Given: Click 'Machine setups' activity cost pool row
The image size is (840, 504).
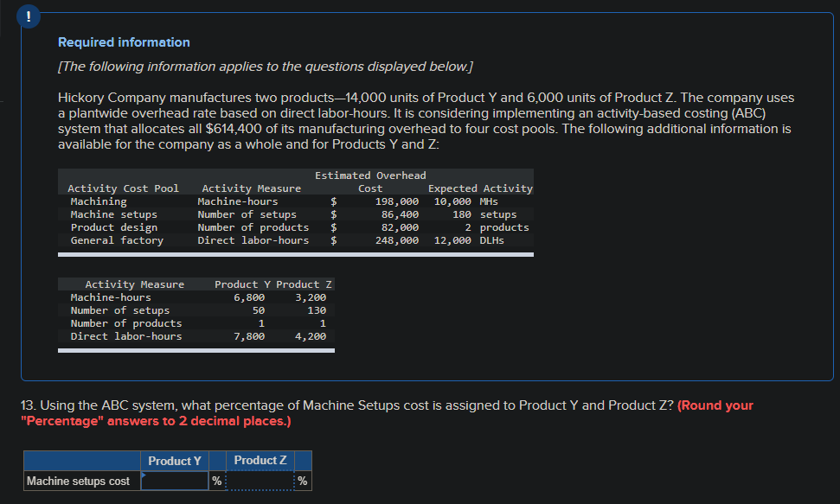Looking at the screenshot, I should [x=114, y=214].
